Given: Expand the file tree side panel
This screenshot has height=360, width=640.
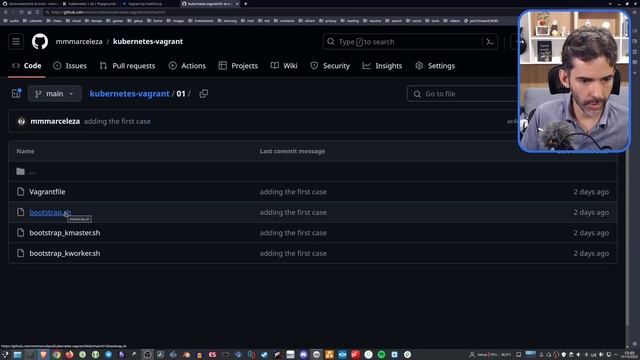Looking at the screenshot, I should click(16, 93).
